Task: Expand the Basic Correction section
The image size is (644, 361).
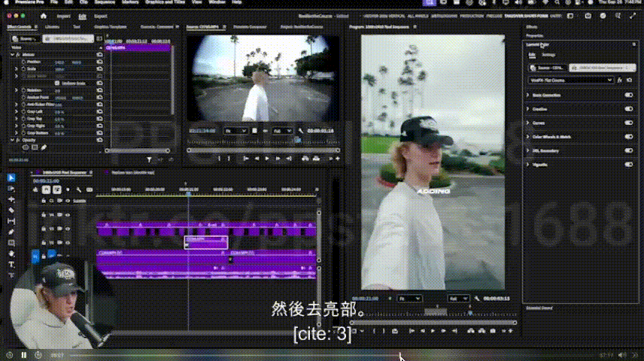Action: (x=528, y=95)
